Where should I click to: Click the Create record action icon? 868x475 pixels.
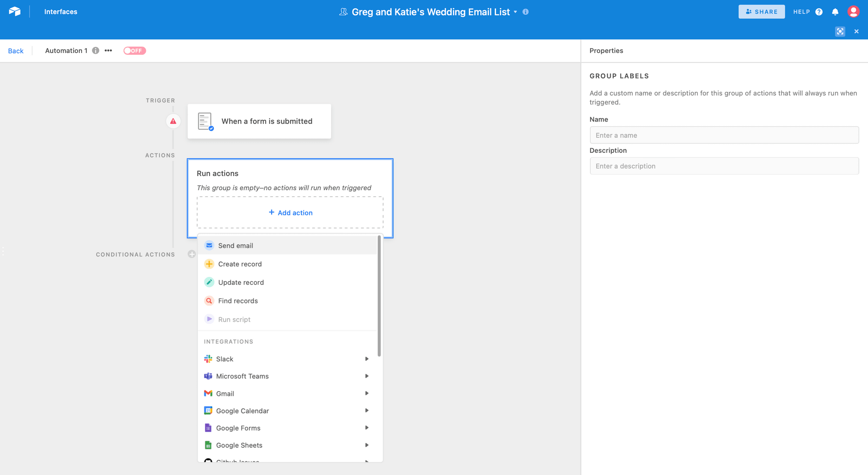coord(209,264)
